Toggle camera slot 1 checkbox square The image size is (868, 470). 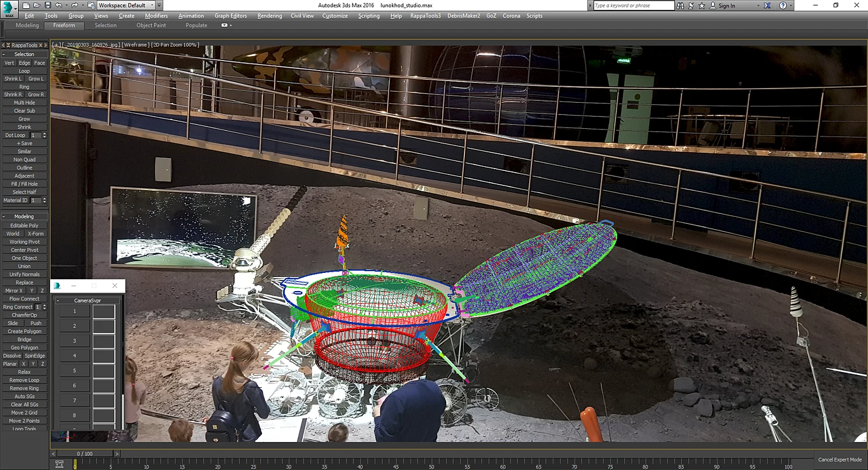pos(104,311)
